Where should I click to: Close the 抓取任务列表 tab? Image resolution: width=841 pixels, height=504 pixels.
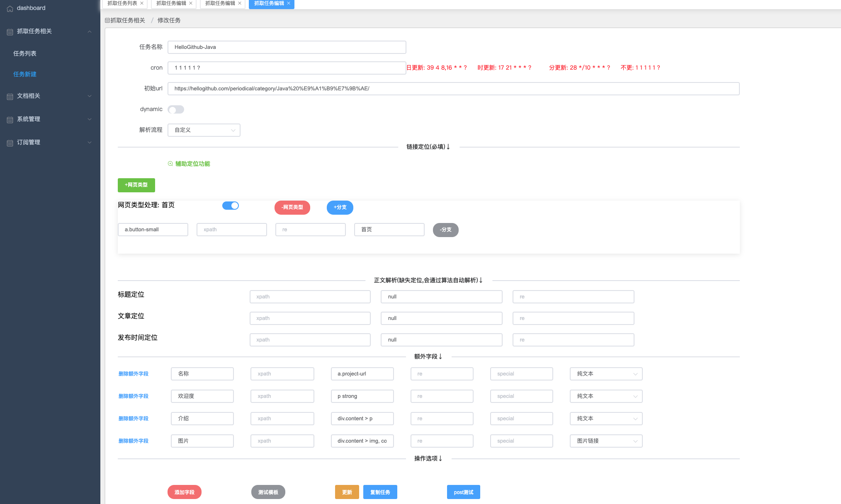pos(142,3)
